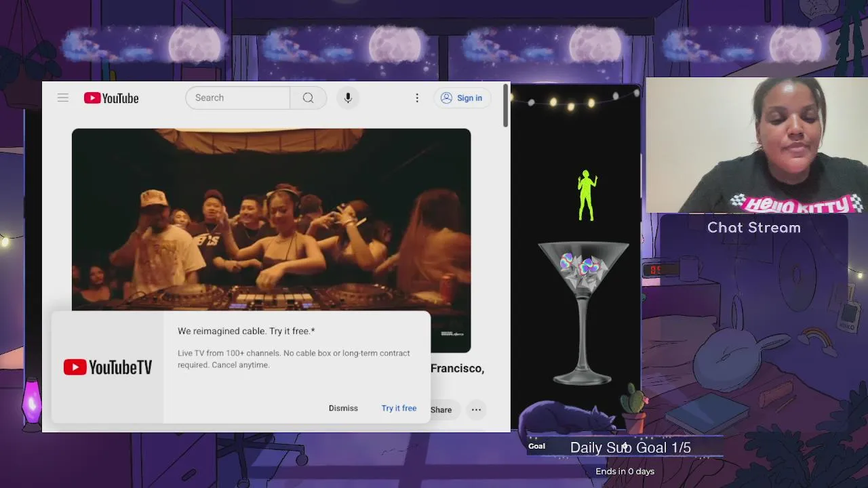This screenshot has width=868, height=488.
Task: Click the YouTube logo
Action: 111,98
